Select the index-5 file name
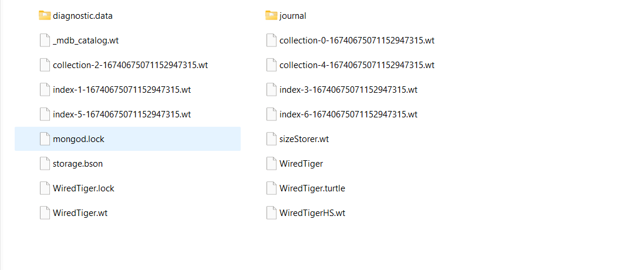The width and height of the screenshot is (644, 270). point(122,114)
